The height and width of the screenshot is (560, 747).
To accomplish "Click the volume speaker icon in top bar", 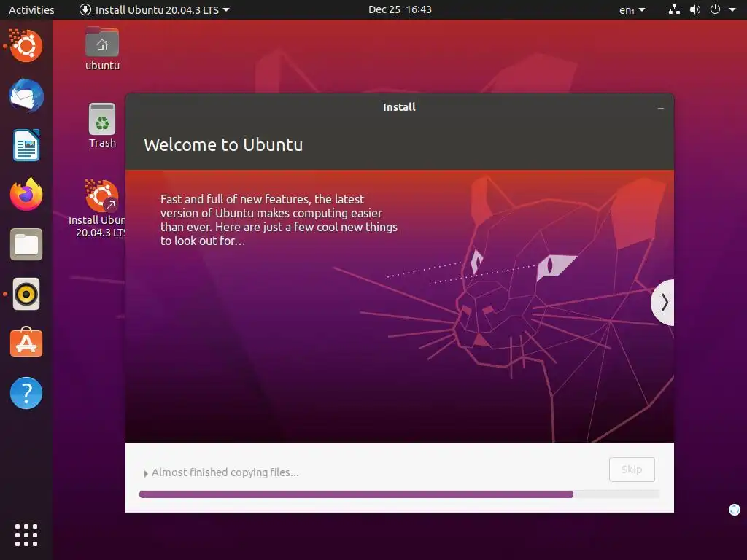I will [x=695, y=9].
